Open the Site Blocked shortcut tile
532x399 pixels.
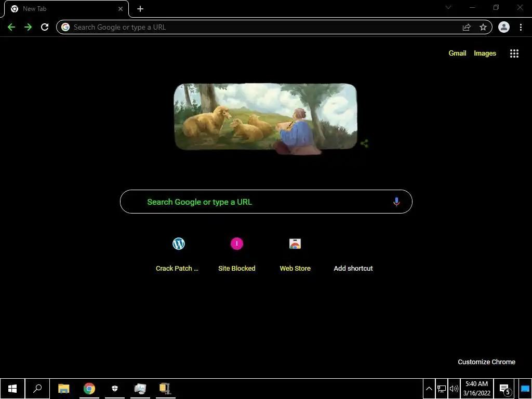point(237,255)
